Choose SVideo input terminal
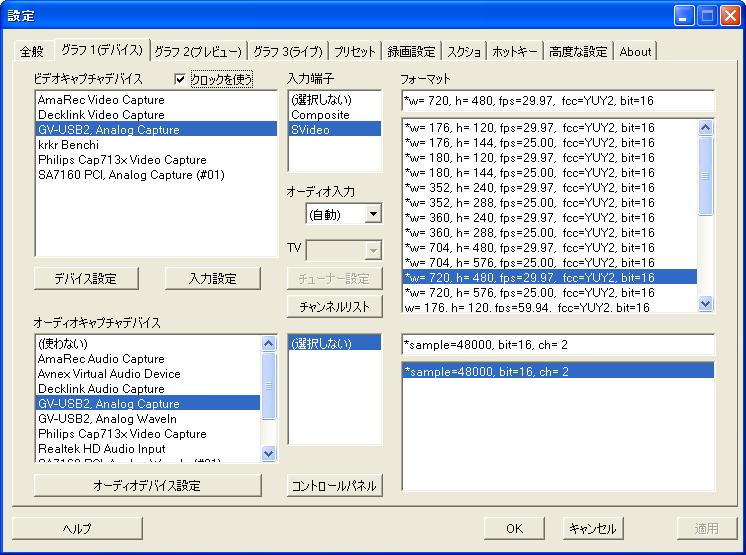This screenshot has height=555, width=746. coord(334,130)
